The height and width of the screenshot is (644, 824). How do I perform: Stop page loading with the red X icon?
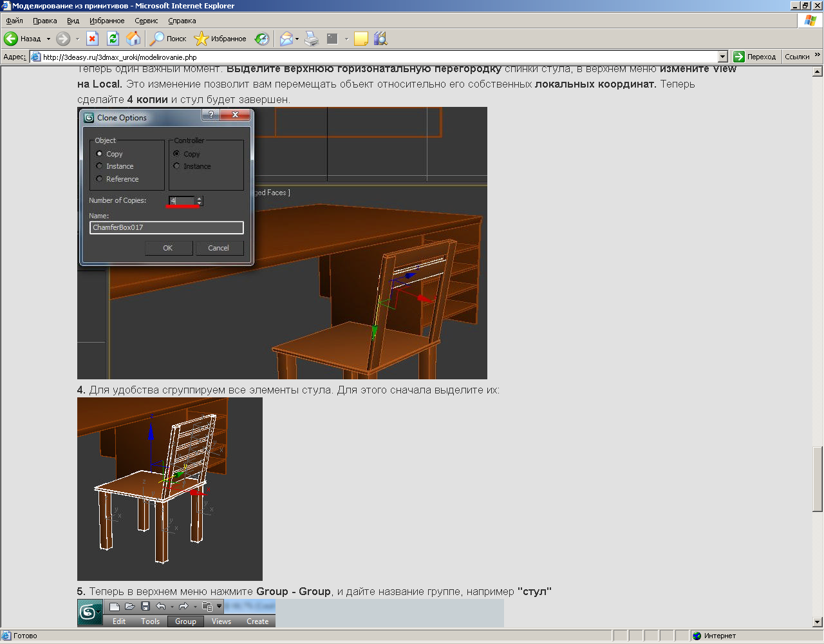(x=92, y=39)
